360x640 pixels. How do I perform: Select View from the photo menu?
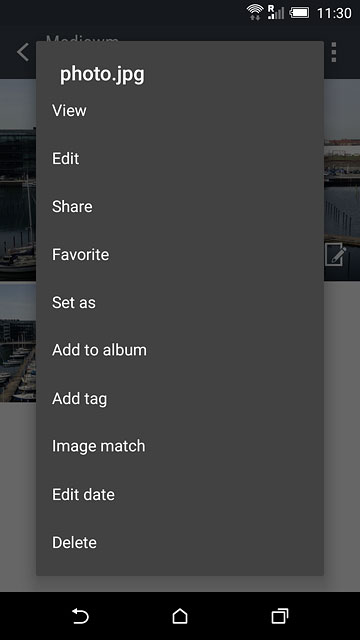180,111
